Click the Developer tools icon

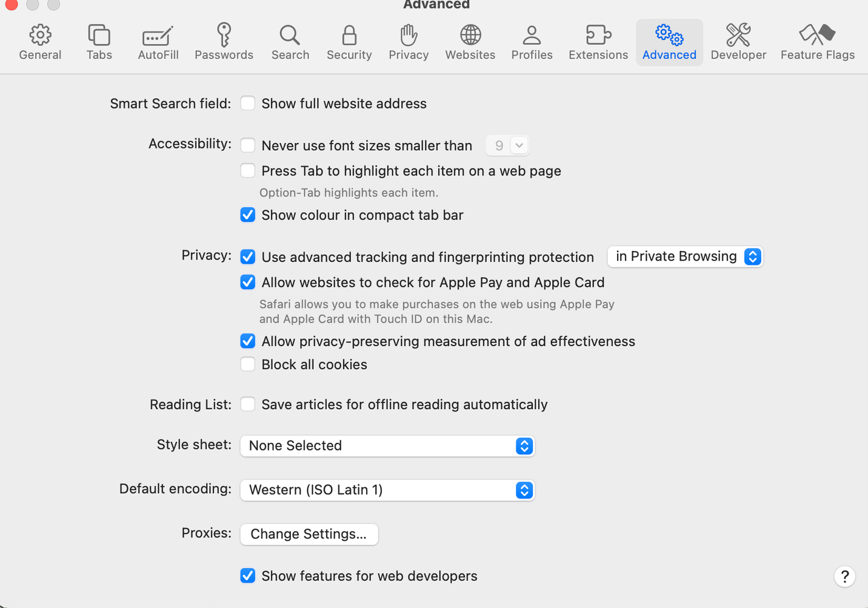click(738, 41)
